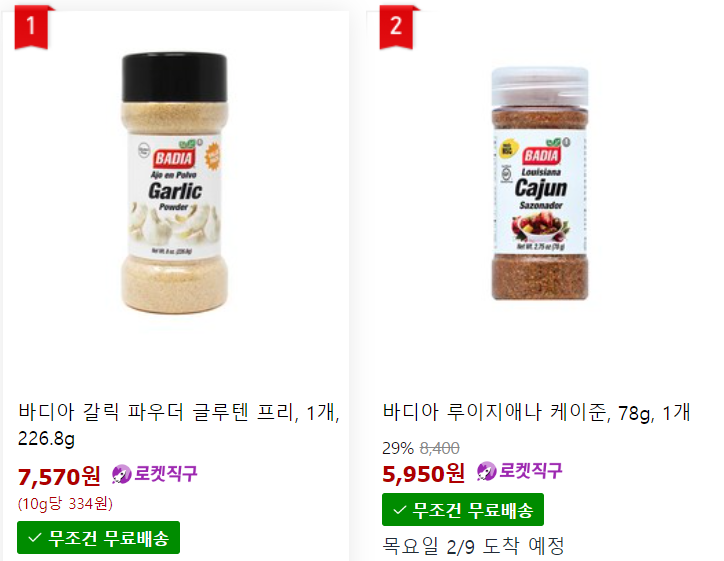The image size is (724, 561).
Task: Open 바디아 갈릭 파우더 글루텐 프리 title link
Action: click(x=179, y=425)
